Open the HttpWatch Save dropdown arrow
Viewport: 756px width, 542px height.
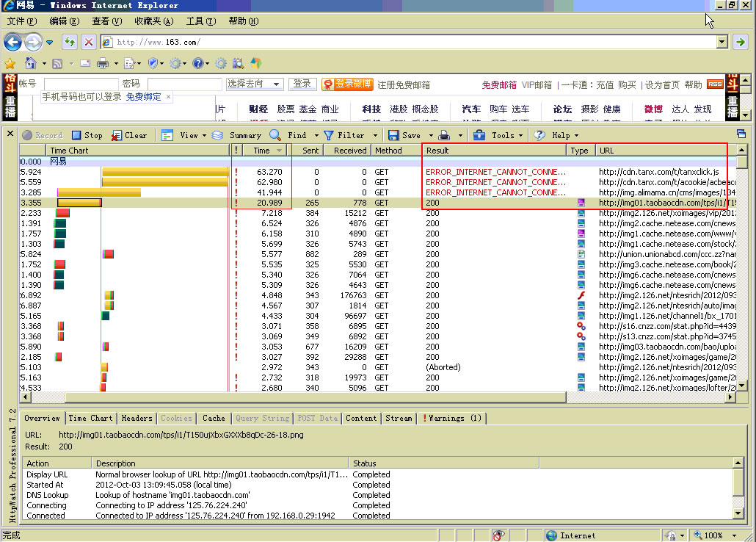[x=431, y=136]
